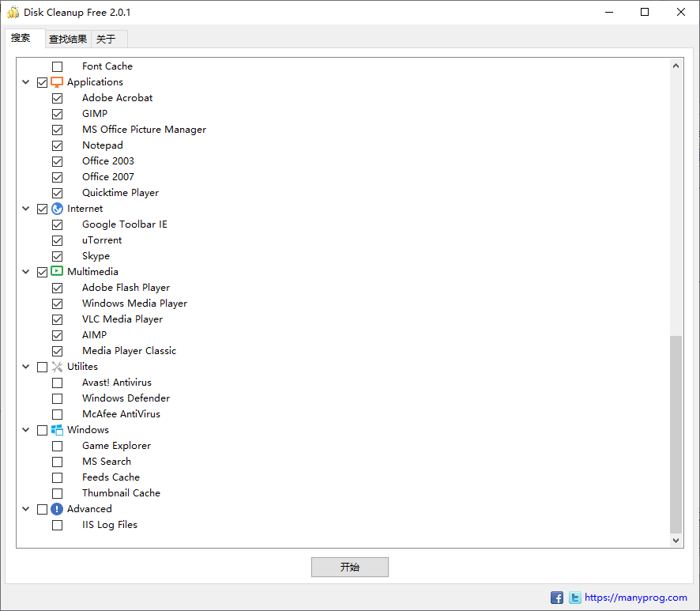The width and height of the screenshot is (700, 611).
Task: Collapse the Multimedia tree branch
Action: [25, 271]
